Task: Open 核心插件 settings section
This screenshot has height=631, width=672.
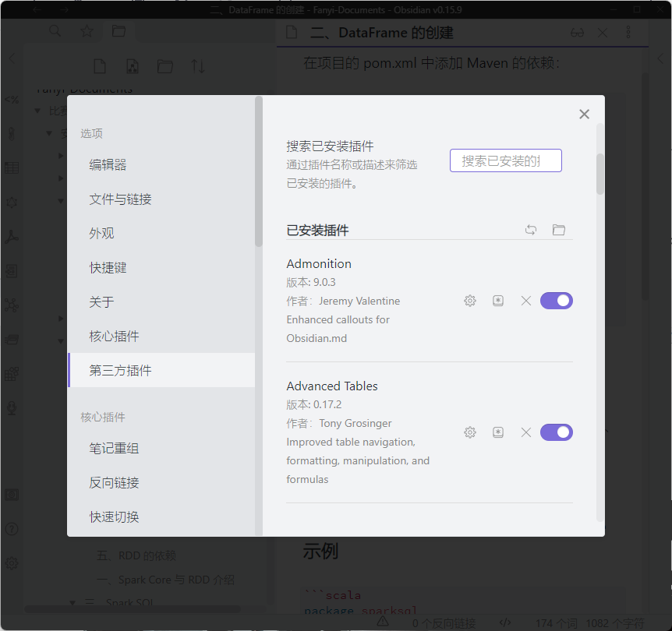Action: coord(161,337)
